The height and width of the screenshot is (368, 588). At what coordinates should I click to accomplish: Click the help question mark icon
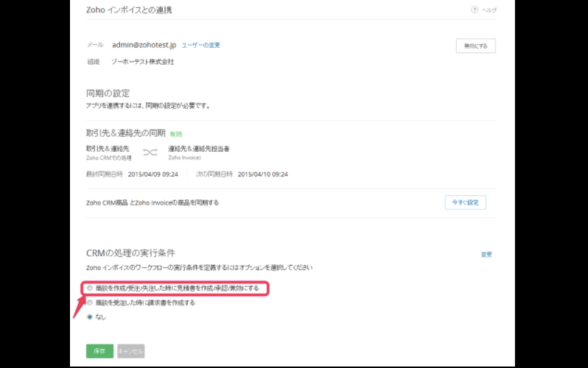point(475,10)
